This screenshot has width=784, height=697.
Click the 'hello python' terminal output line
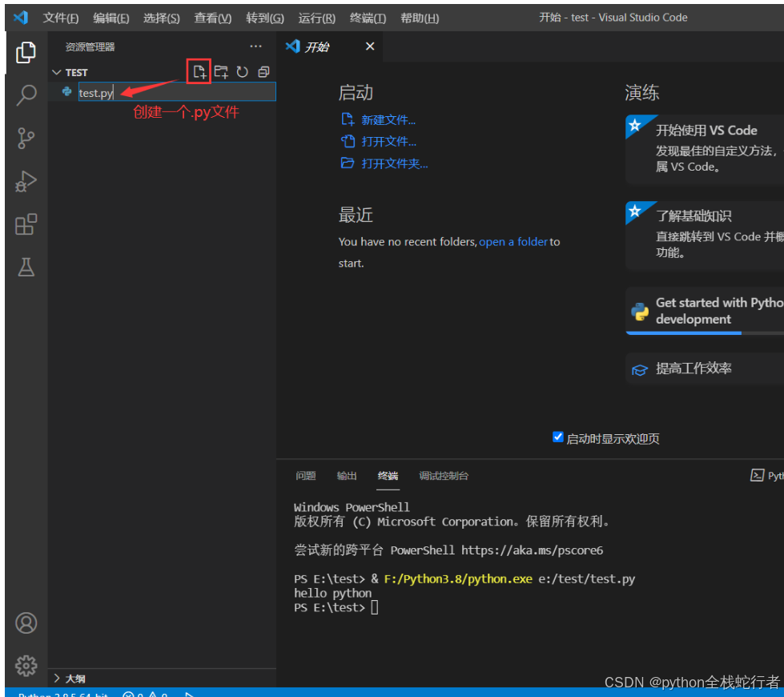pyautogui.click(x=332, y=594)
